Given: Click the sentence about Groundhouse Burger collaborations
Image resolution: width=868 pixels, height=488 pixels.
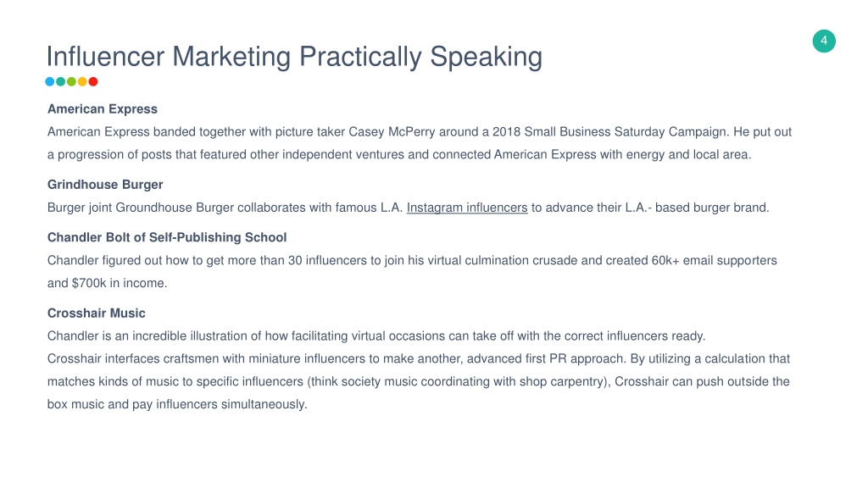Looking at the screenshot, I should coord(408,208).
